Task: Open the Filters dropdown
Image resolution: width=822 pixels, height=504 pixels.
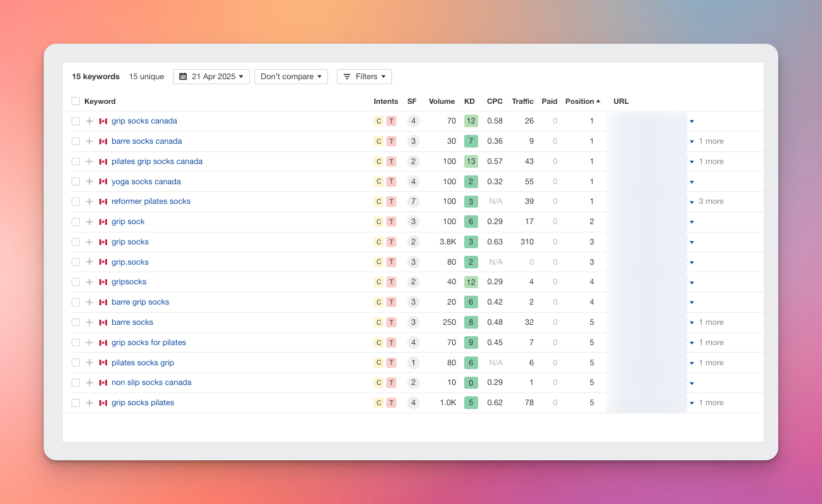Action: [x=364, y=77]
